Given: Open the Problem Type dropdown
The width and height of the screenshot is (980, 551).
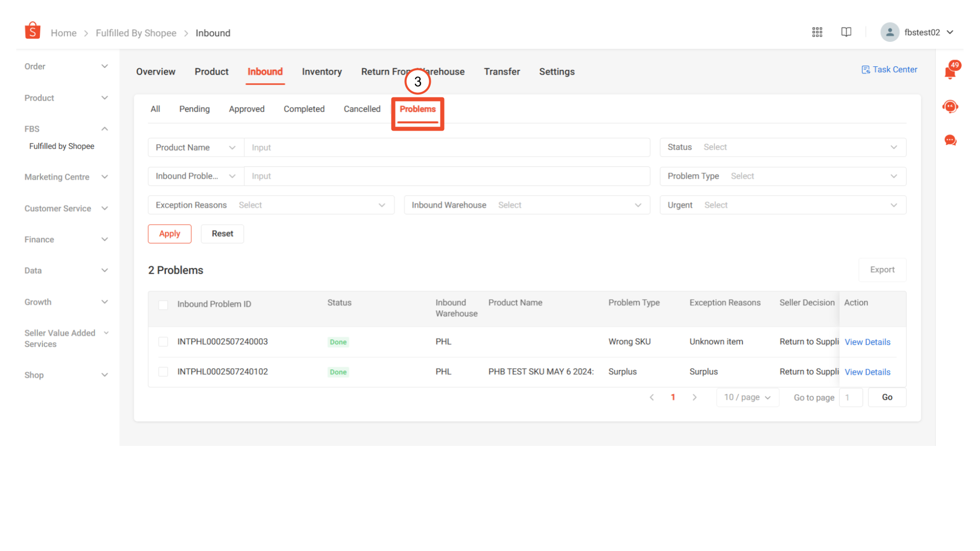Looking at the screenshot, I should click(783, 176).
